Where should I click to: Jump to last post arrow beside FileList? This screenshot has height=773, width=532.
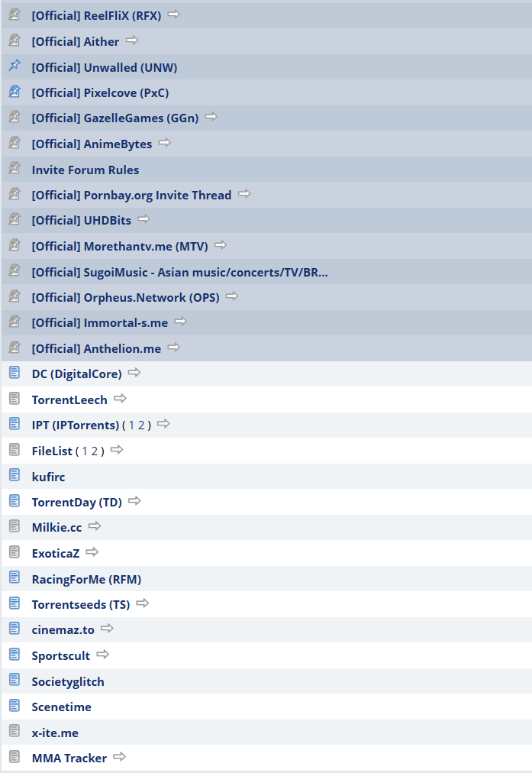117,450
